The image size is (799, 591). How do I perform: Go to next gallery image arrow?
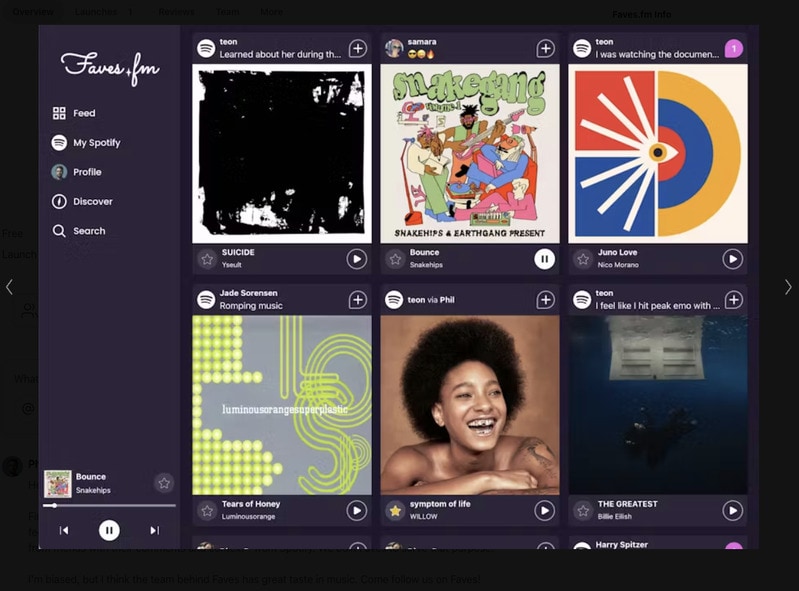788,287
